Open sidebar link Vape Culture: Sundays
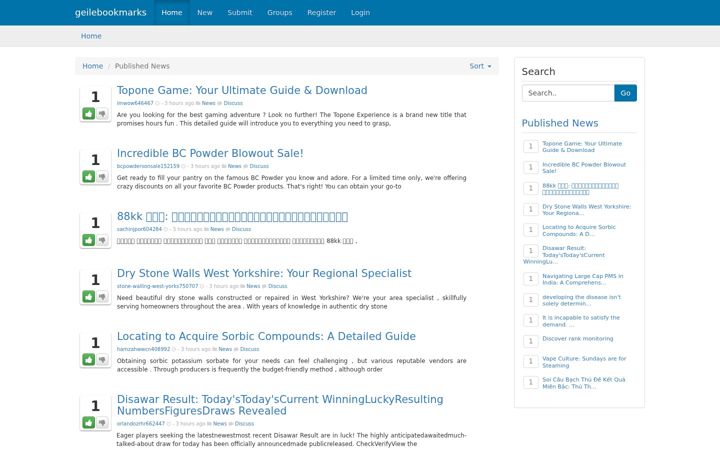 pos(584,362)
